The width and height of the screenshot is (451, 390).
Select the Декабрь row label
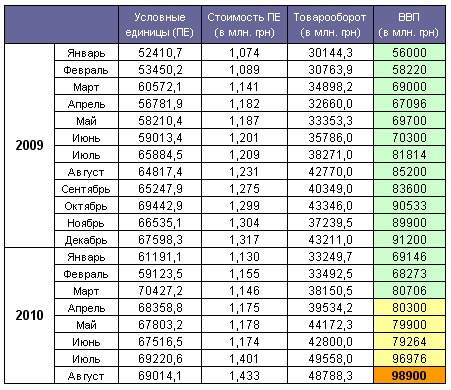click(x=86, y=239)
